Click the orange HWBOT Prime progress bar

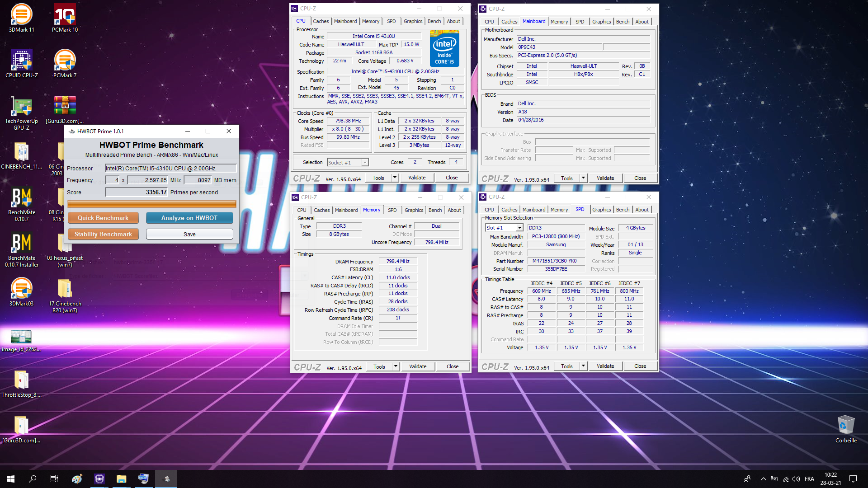(152, 204)
